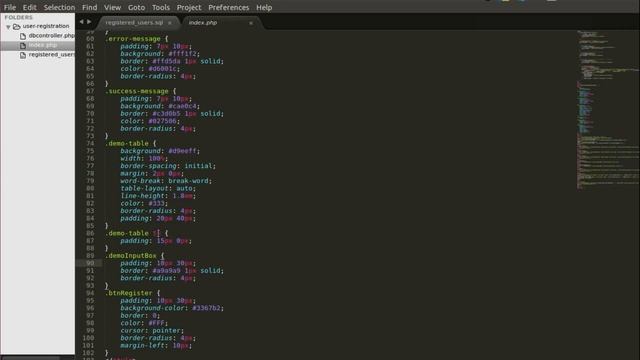Click the FOLDERS heading in the sidebar
The height and width of the screenshot is (360, 640).
click(x=18, y=17)
